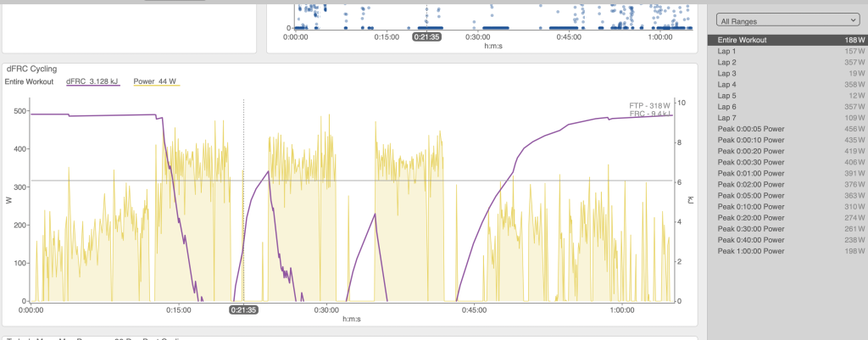Toggle the Power legend series
This screenshot has width=868, height=340.
157,81
